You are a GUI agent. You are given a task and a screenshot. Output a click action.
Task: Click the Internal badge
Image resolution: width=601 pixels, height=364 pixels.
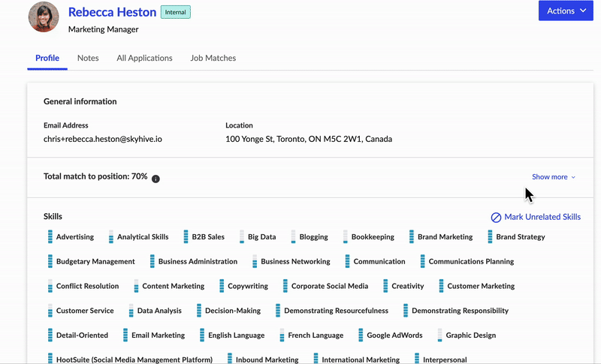point(176,12)
